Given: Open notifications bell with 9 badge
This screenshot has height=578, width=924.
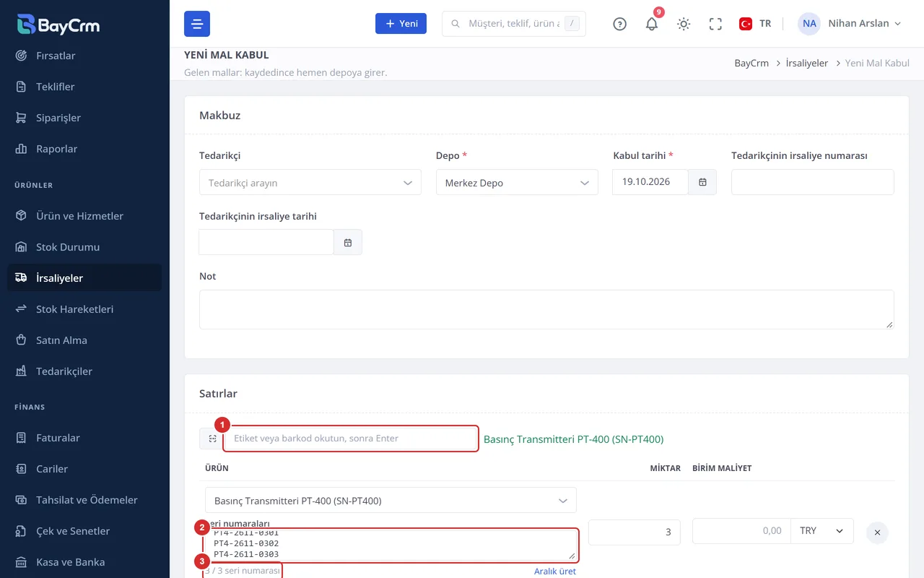Looking at the screenshot, I should click(652, 24).
